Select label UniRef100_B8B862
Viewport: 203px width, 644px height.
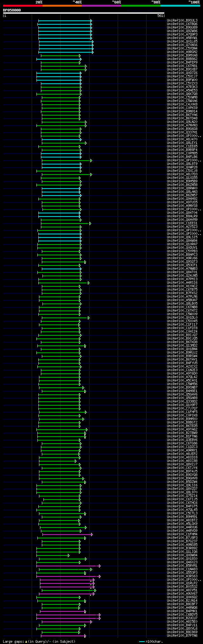click(x=182, y=59)
